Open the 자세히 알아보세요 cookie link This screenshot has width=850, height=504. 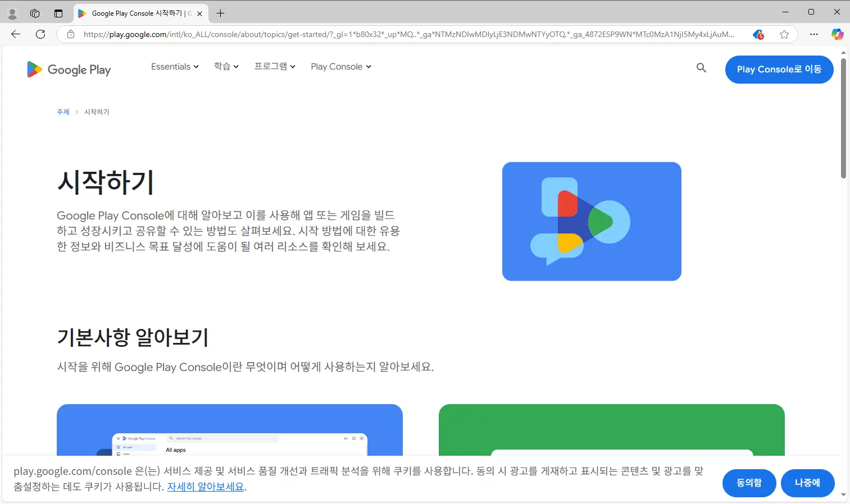206,487
